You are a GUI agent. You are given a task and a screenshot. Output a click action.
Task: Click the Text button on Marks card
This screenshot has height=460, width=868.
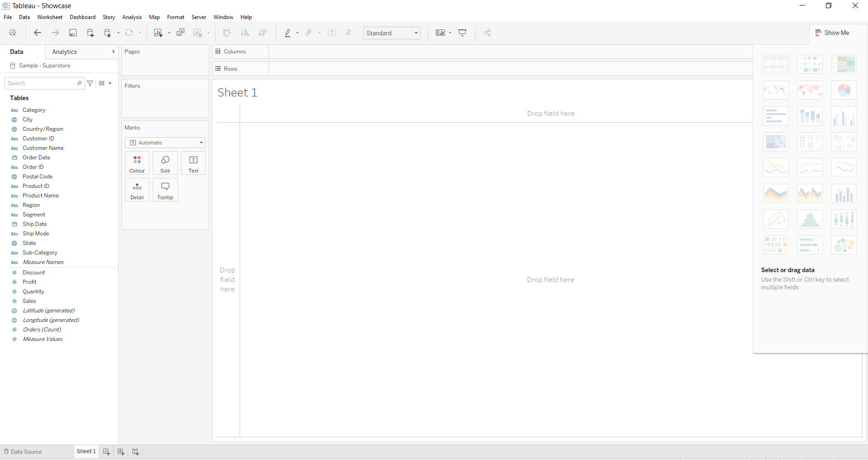[193, 163]
